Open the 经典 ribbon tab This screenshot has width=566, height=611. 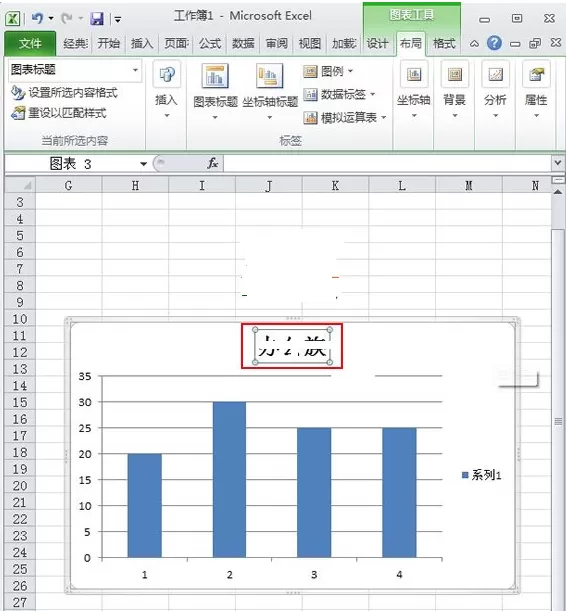click(75, 43)
